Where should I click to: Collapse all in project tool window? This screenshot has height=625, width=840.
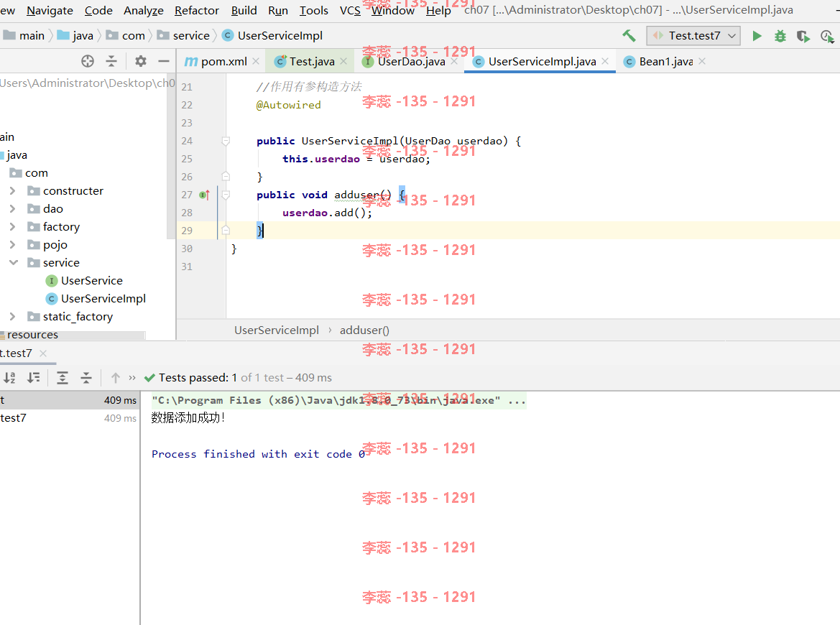click(111, 61)
